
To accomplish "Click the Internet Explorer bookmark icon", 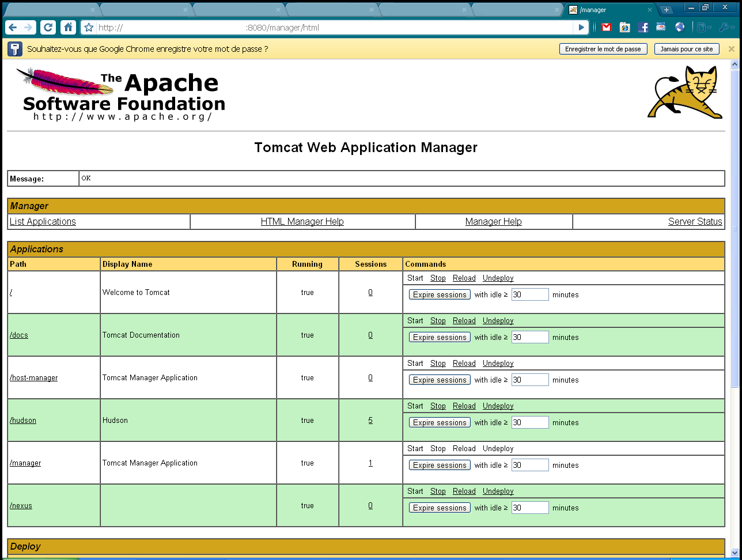I will tap(624, 27).
